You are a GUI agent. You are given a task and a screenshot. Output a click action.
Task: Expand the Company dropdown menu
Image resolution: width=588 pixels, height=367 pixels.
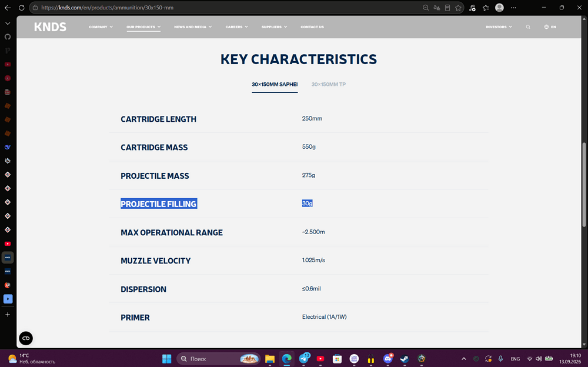[x=101, y=27]
